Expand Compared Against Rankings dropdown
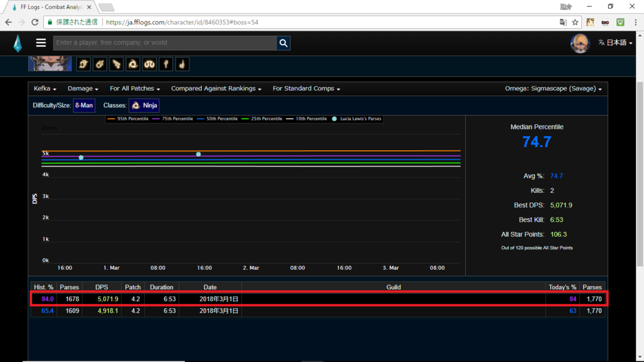644x362 pixels. pyautogui.click(x=216, y=89)
